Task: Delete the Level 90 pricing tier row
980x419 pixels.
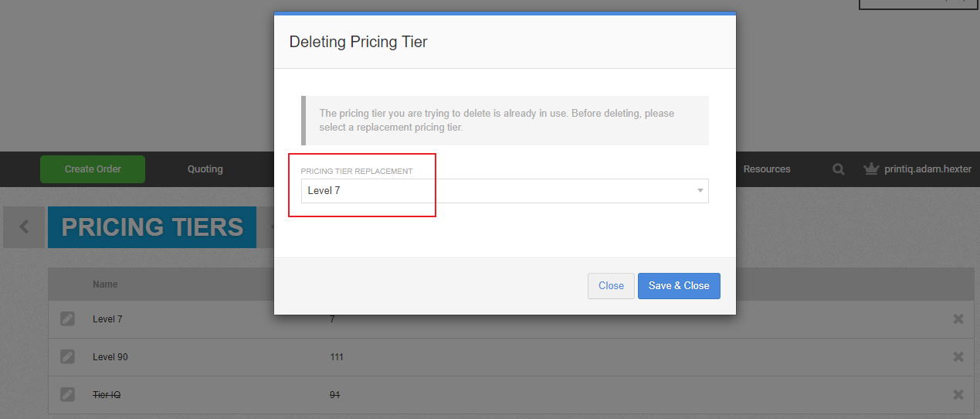Action: coord(958,356)
